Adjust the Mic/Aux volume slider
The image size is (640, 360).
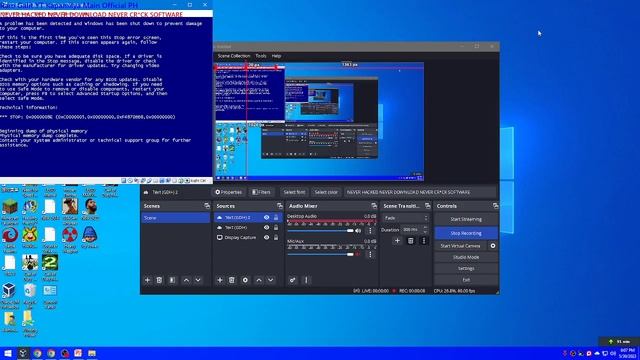click(320, 254)
